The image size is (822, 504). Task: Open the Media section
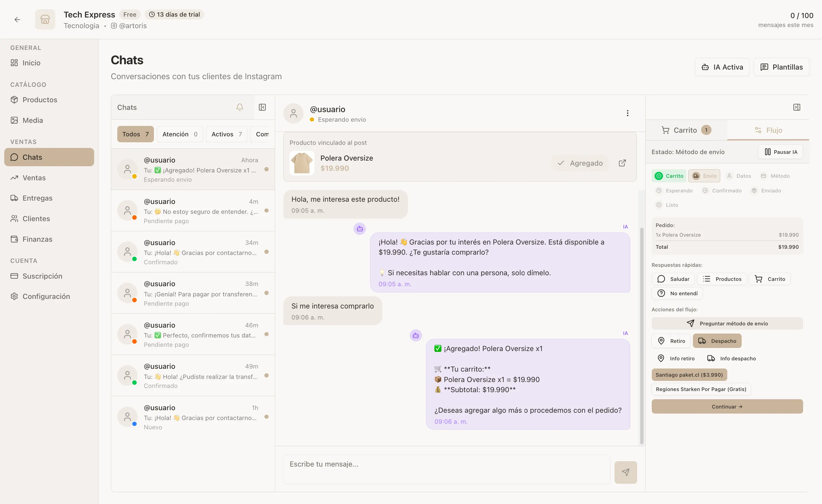pyautogui.click(x=32, y=120)
